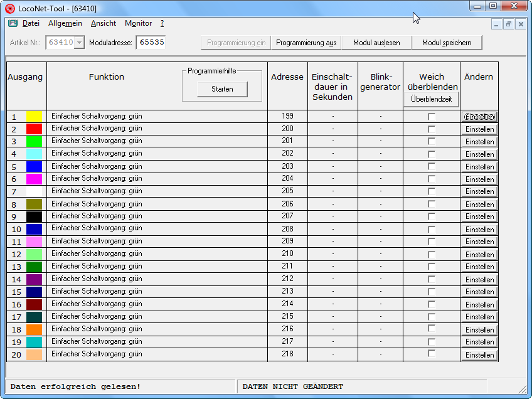Click Einstellen for output 3
Viewport: 532px width, 399px height.
[479, 142]
